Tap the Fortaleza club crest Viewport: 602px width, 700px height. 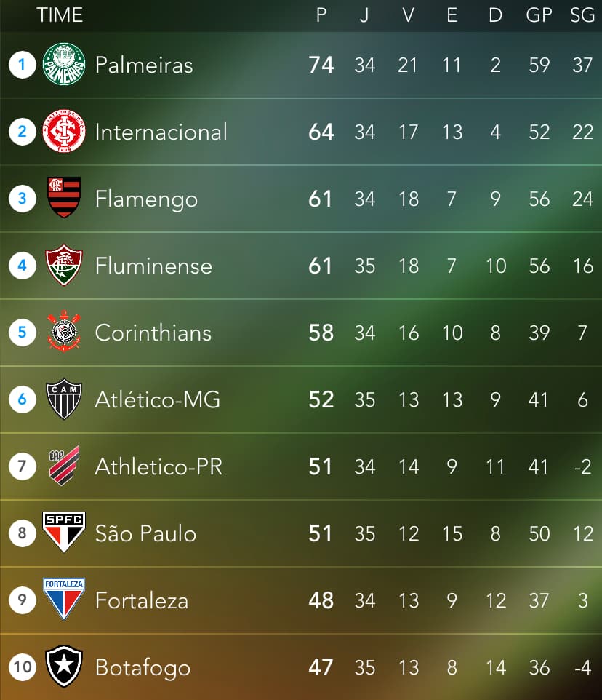(64, 599)
